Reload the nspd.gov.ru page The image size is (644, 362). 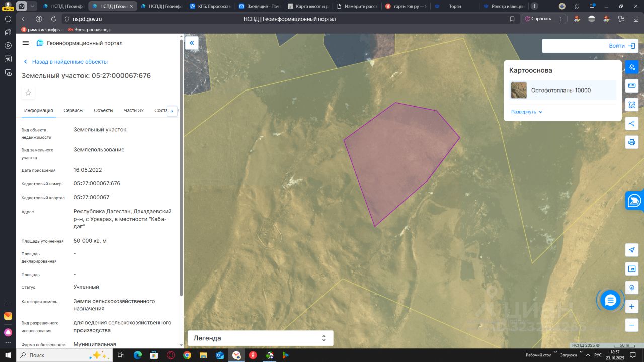[x=53, y=19]
